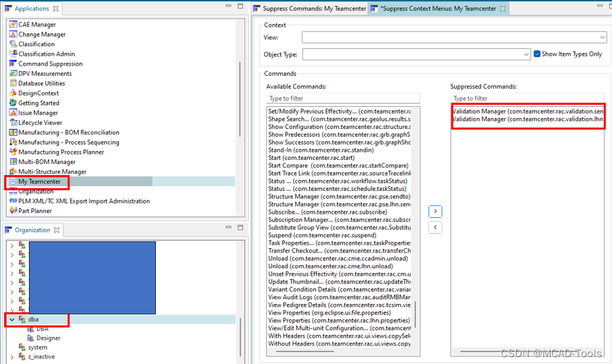Image resolution: width=612 pixels, height=364 pixels.
Task: Toggle Show Item Types Only checkbox
Action: click(x=537, y=54)
